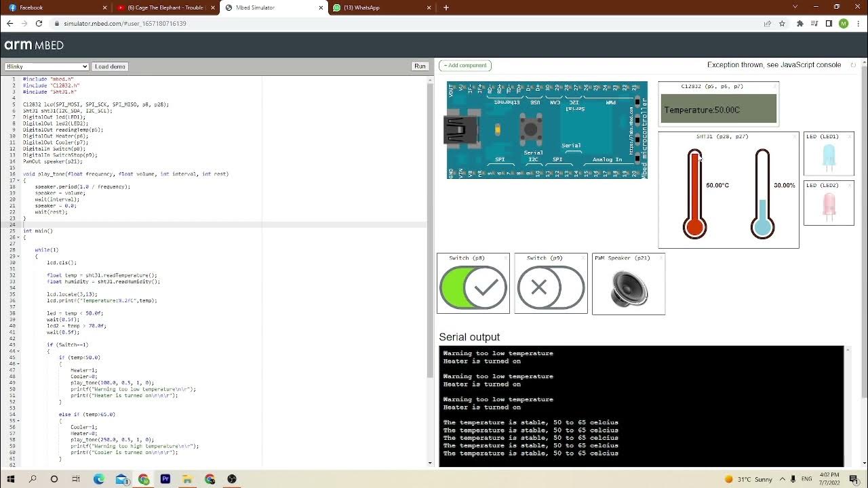
Task: Click the reset button on the Mbed board
Action: 530,129
